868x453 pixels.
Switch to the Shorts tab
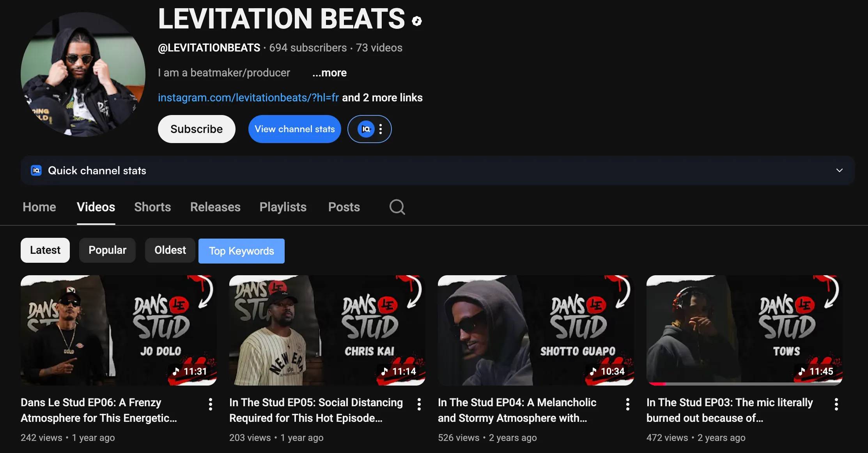152,207
